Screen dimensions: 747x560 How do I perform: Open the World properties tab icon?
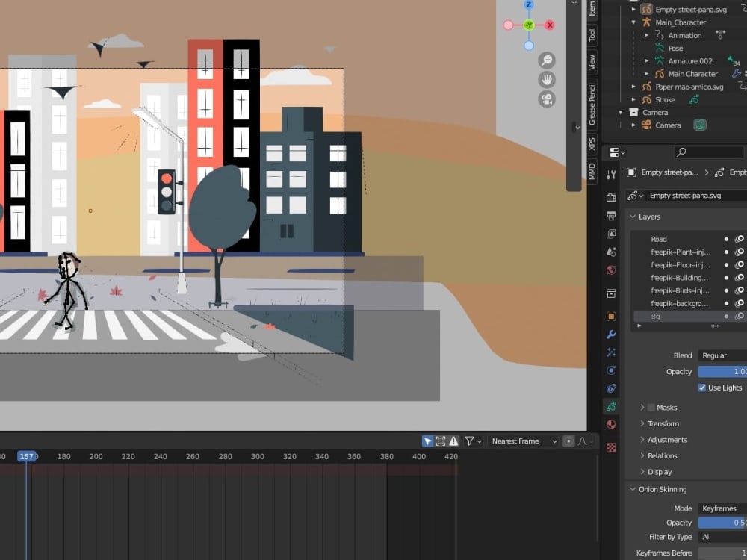point(611,270)
